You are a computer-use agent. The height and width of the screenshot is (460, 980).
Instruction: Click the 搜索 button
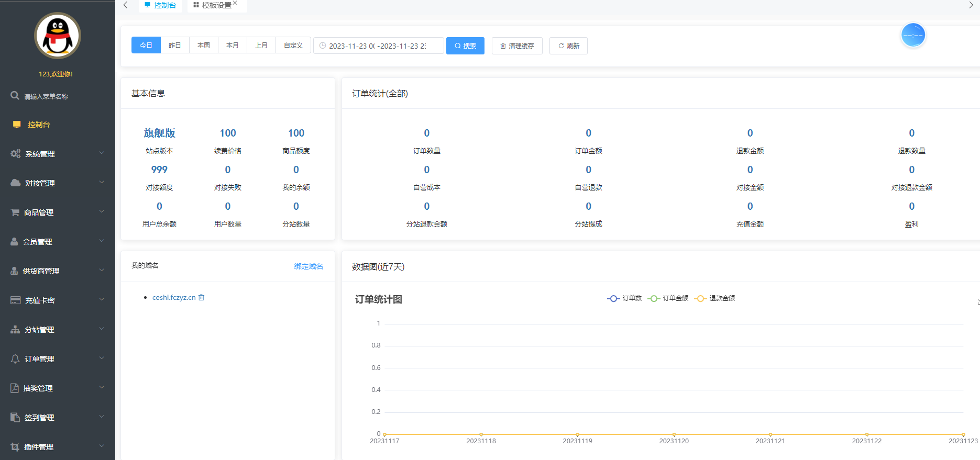tap(465, 46)
